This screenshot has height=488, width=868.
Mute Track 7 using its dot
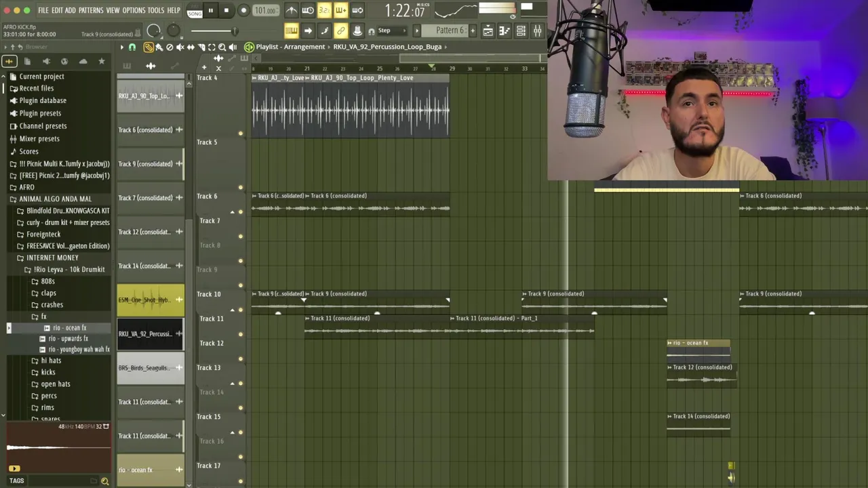(x=240, y=237)
